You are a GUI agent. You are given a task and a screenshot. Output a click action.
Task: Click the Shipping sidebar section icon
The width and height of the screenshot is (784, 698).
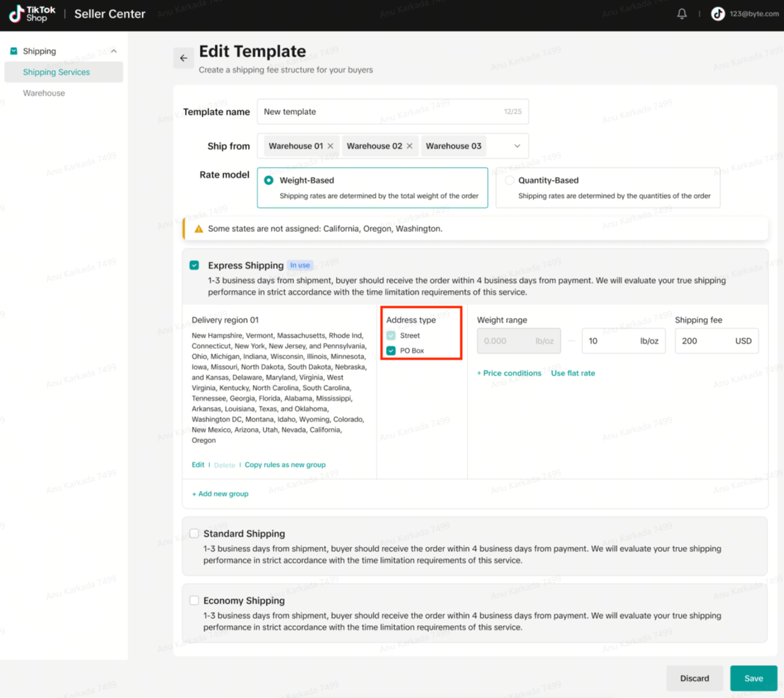click(x=13, y=51)
